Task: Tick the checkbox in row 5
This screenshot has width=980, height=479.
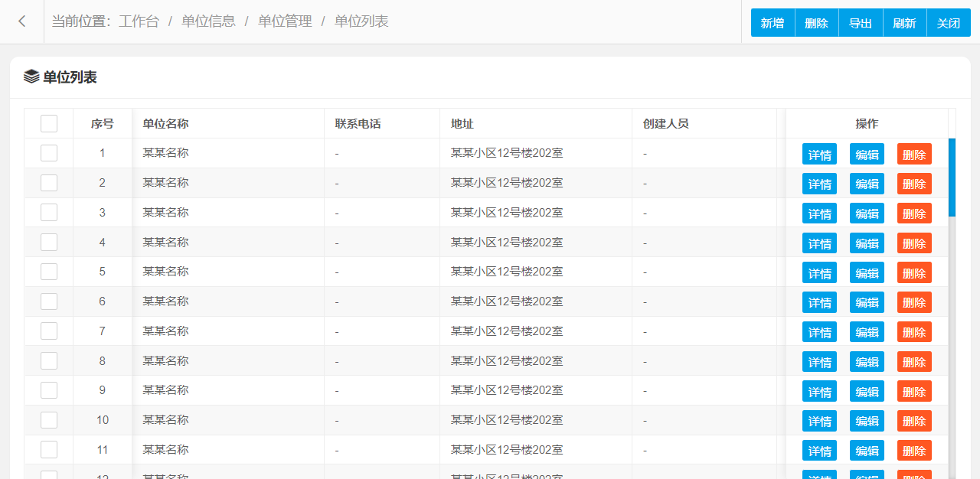Action: (x=49, y=272)
